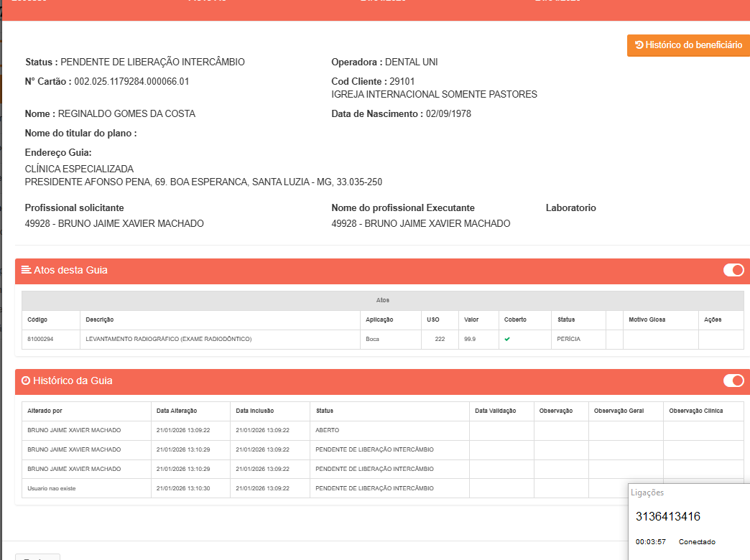750x560 pixels.
Task: Click the card number 002.025.1179284.000066.01
Action: point(131,81)
